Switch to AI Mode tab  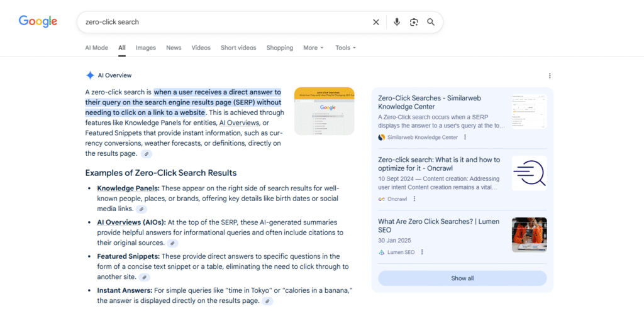pos(96,48)
